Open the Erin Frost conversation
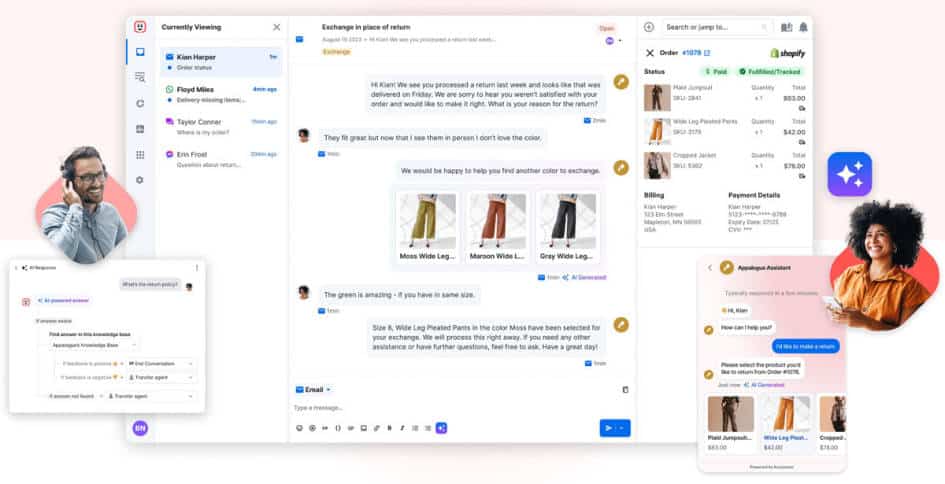Viewport: 945px width, 484px height. (221, 159)
